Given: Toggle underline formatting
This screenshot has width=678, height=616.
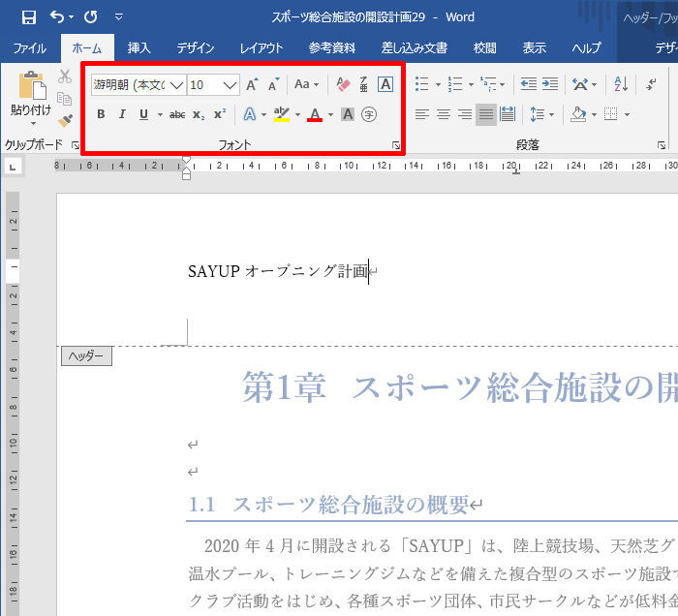Looking at the screenshot, I should tap(144, 114).
